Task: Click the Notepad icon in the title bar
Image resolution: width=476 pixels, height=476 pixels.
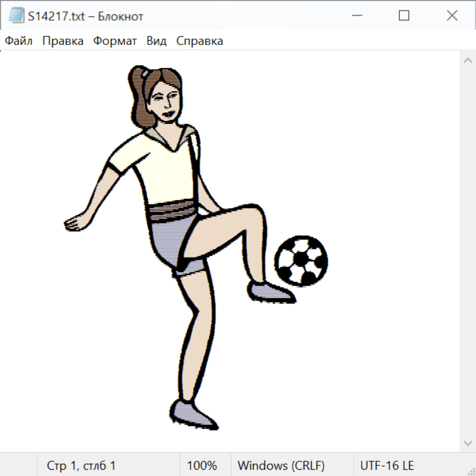Action: tap(16, 16)
